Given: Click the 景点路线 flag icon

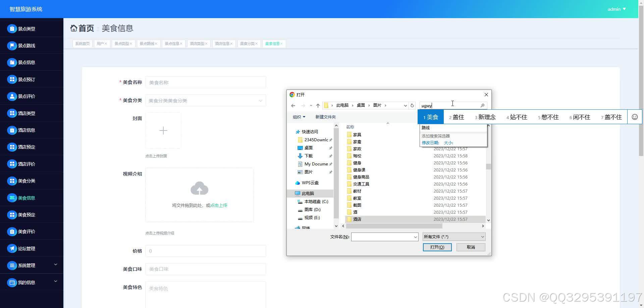Looking at the screenshot, I should coord(12,46).
